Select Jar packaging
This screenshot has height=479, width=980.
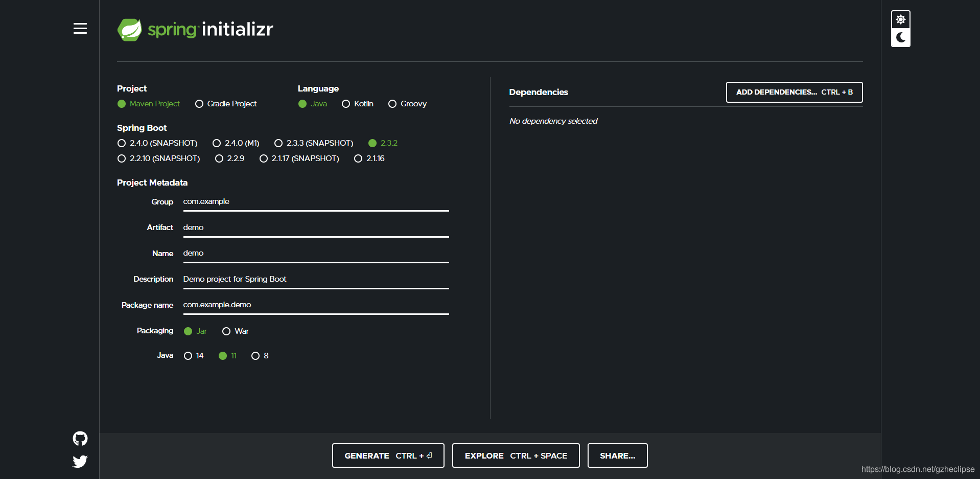(195, 331)
